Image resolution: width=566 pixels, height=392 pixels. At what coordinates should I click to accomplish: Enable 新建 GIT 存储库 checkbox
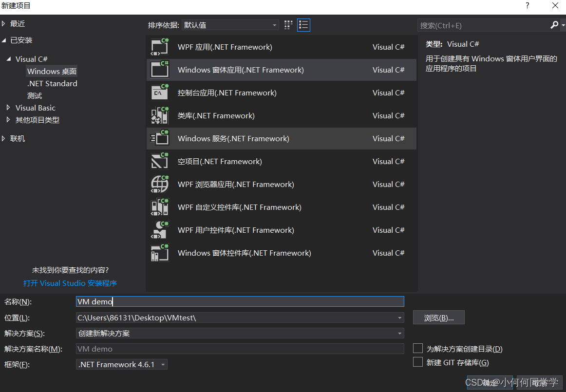417,362
